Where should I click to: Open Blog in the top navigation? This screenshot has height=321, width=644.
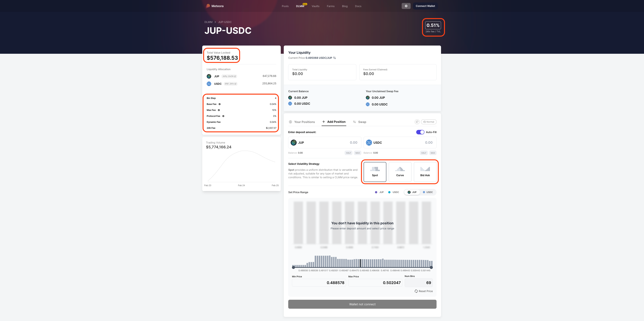tap(345, 6)
